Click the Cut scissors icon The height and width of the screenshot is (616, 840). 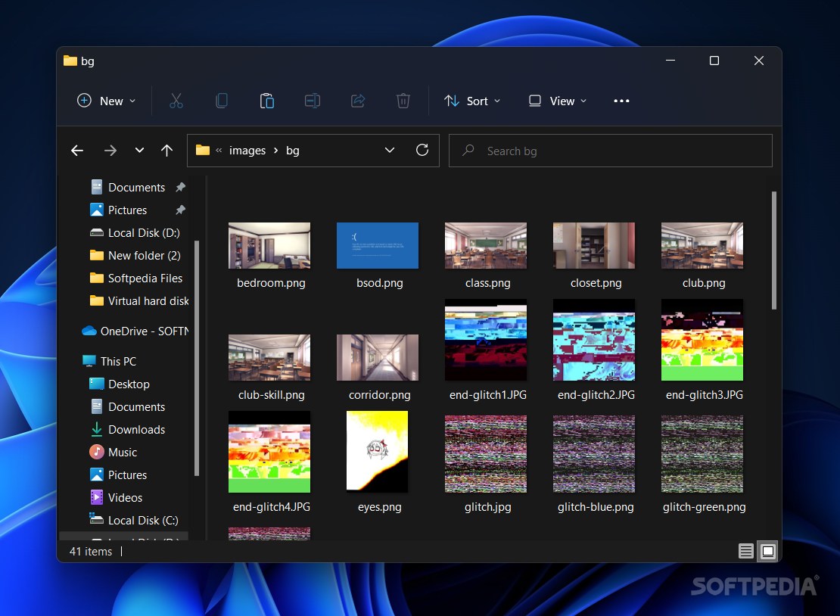[x=176, y=101]
